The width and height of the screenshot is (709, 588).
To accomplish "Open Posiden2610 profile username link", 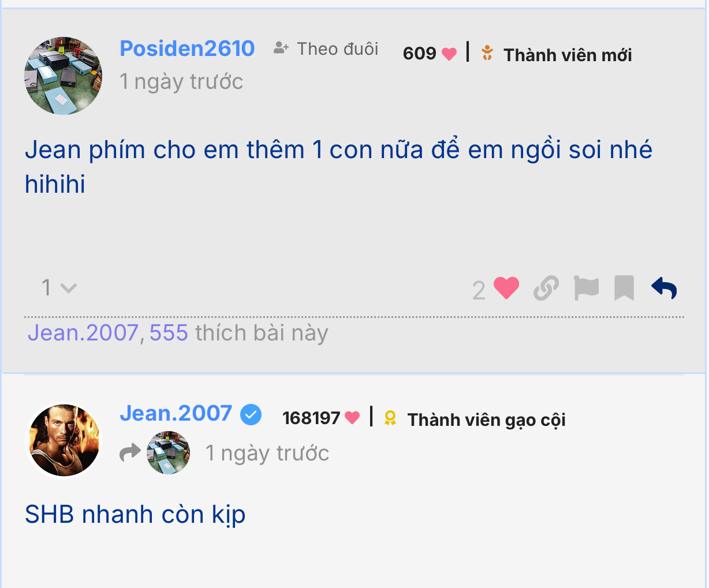I will (x=187, y=48).
